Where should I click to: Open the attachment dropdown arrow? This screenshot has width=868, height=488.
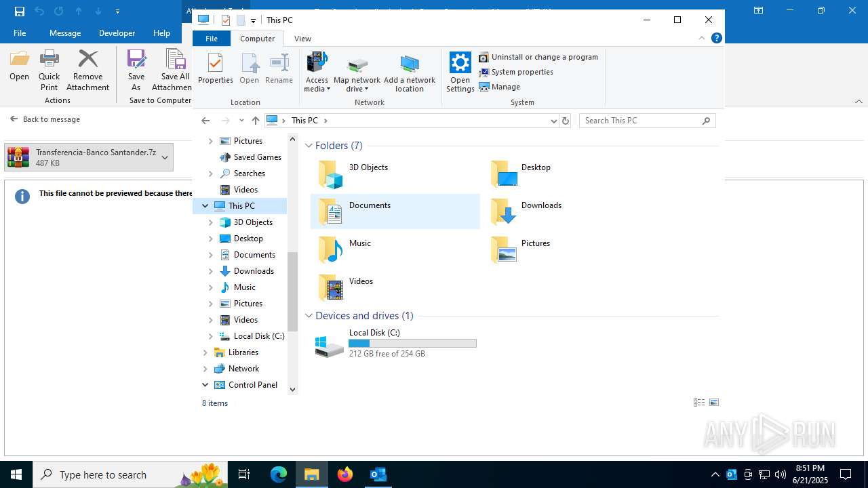165,157
